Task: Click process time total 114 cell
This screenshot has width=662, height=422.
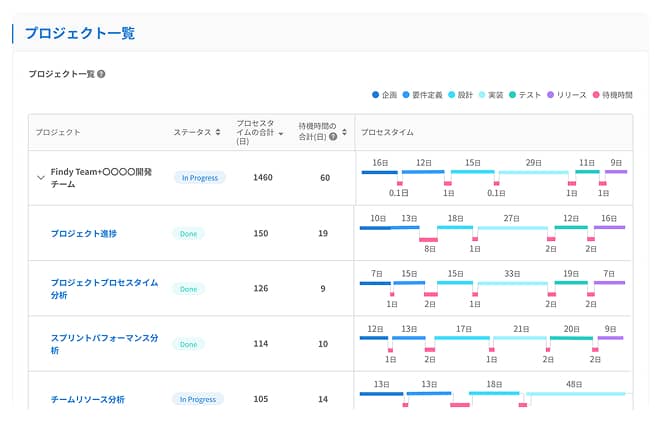Action: pos(261,344)
